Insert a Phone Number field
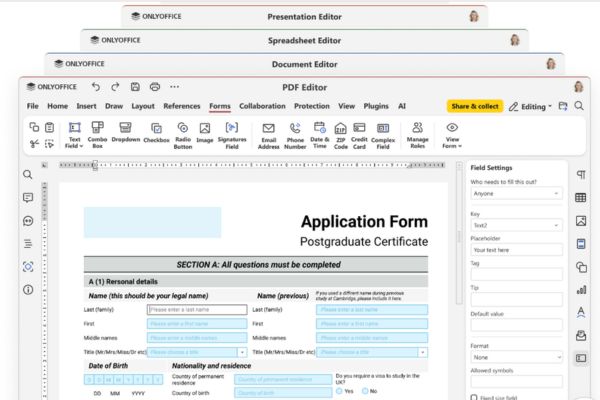The image size is (600, 400). click(x=295, y=135)
